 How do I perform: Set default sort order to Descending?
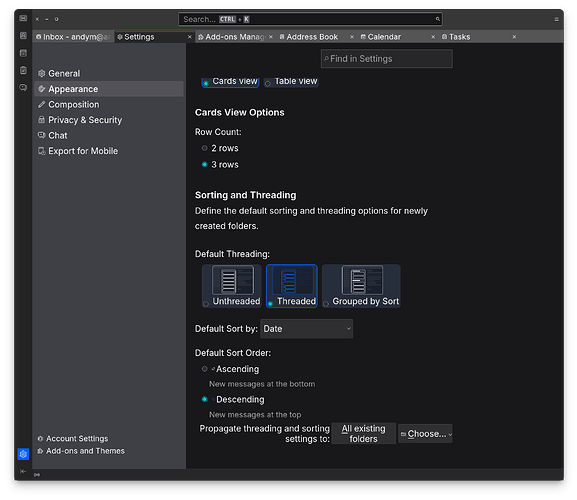[205, 399]
